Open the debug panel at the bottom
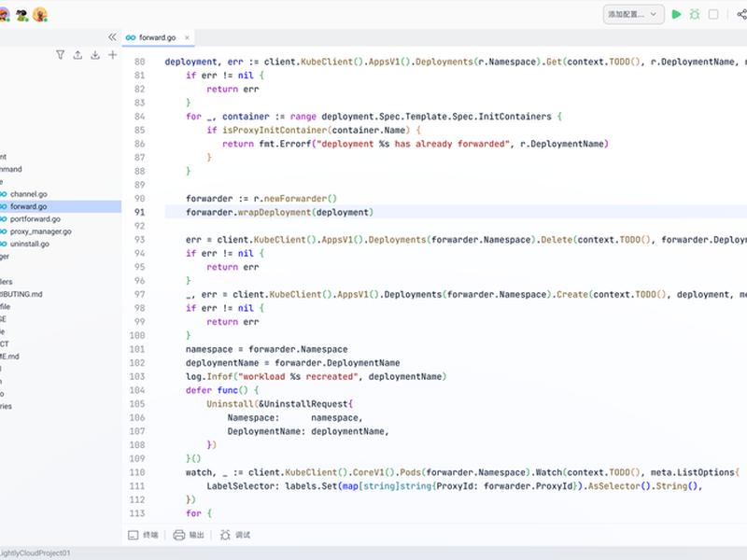Screen dimensions: 747x560 (x=235, y=535)
